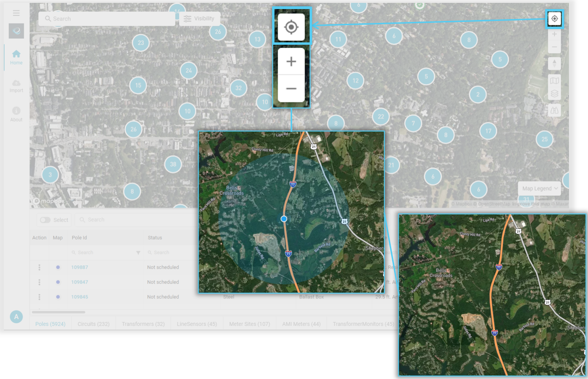Screen dimensions: 588x379
Task: Toggle the Select switch above the table
Action: coord(45,220)
